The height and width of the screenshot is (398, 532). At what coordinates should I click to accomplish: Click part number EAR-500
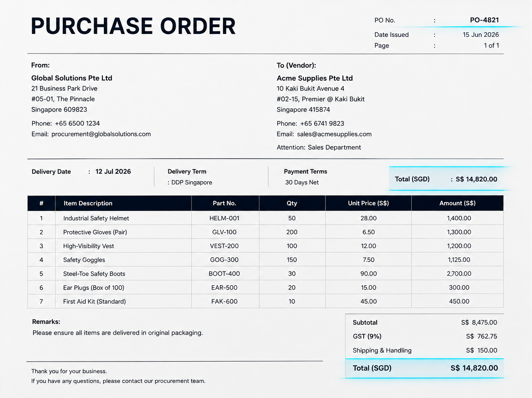[225, 288]
